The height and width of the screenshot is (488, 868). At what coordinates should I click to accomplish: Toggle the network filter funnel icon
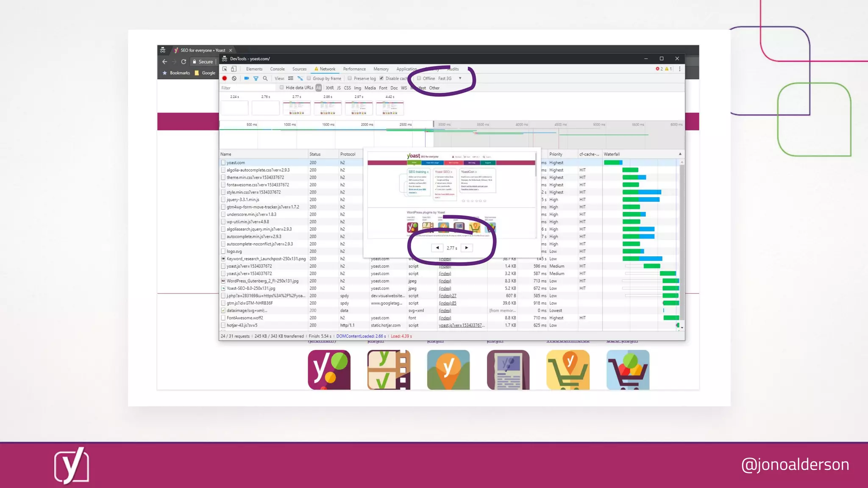coord(256,78)
